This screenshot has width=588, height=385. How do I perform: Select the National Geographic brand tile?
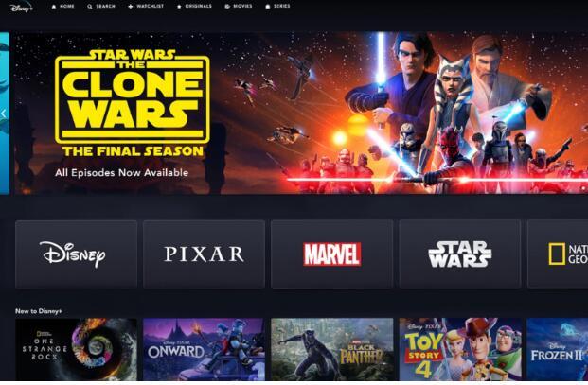[558, 254]
